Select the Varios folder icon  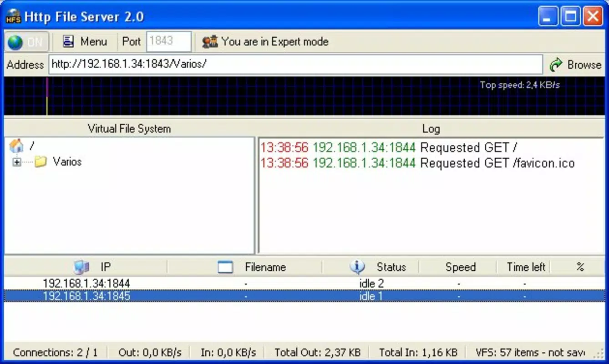tap(41, 162)
